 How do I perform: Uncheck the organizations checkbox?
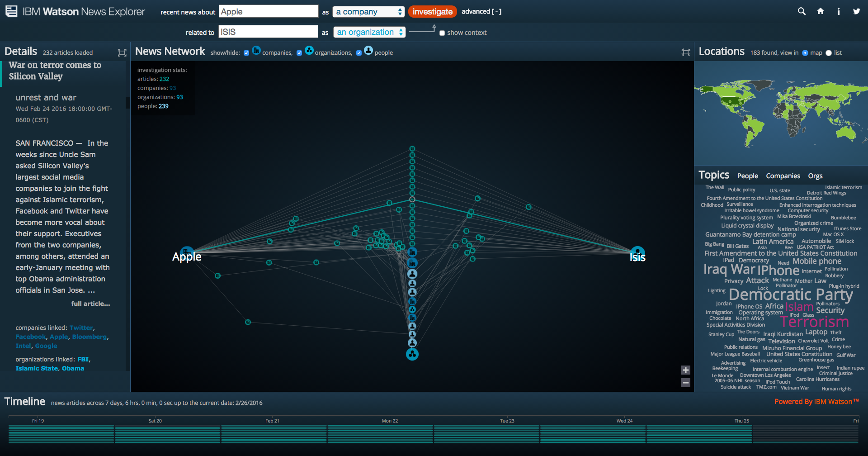[299, 53]
